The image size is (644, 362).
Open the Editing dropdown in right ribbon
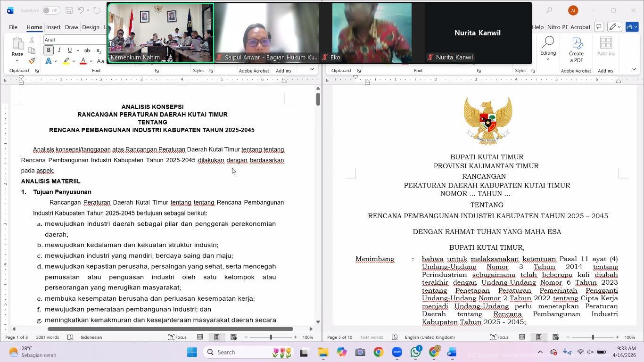[x=547, y=49]
